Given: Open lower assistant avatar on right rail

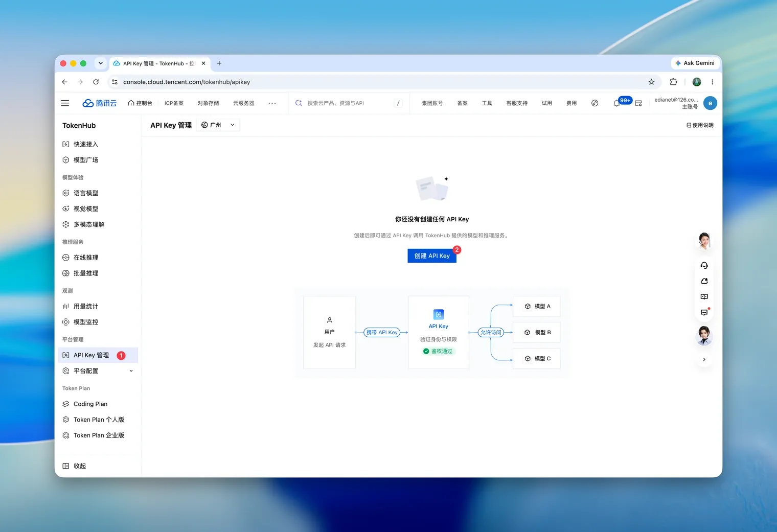Looking at the screenshot, I should [704, 336].
